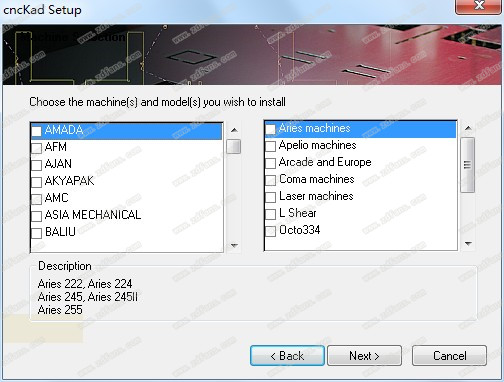Go back with the Back button

click(x=287, y=356)
